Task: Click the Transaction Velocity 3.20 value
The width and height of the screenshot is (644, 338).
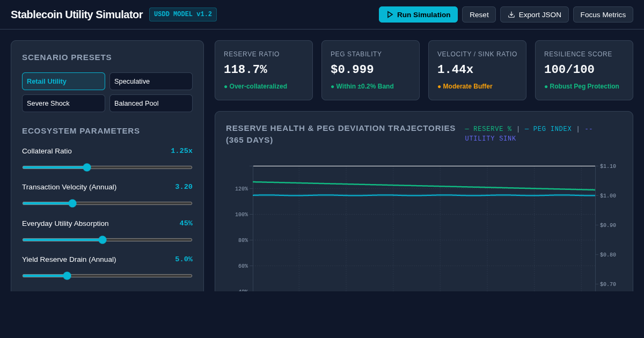Action: (x=184, y=187)
